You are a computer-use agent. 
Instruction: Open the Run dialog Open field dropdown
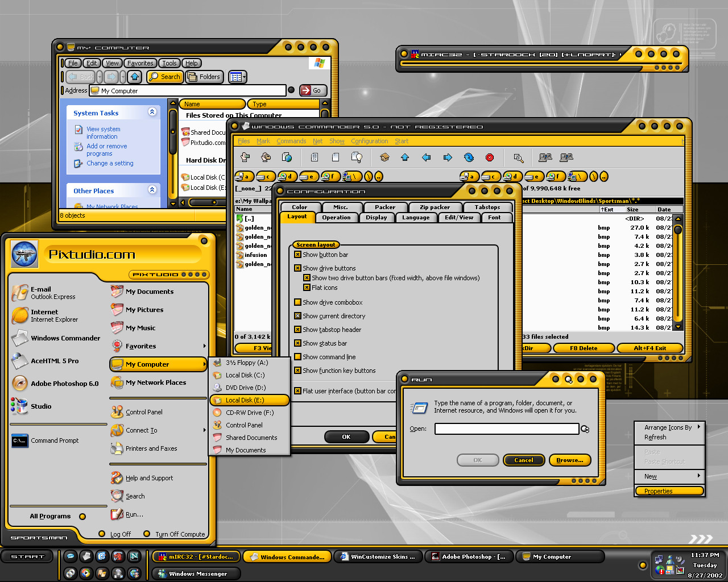click(x=585, y=429)
